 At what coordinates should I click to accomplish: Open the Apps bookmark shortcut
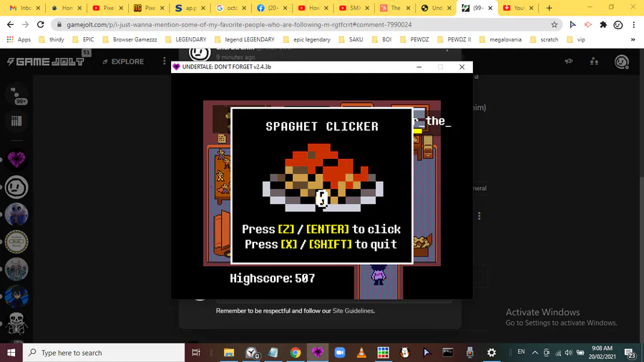coord(19,40)
